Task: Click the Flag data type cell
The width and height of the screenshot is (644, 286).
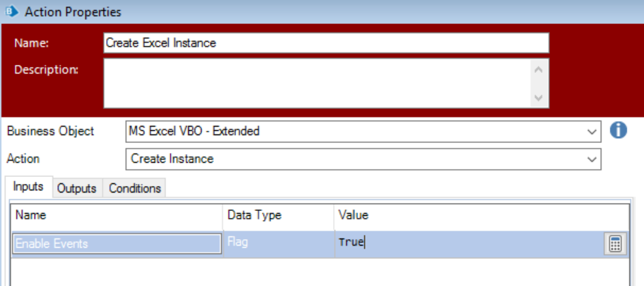Action: tap(279, 243)
